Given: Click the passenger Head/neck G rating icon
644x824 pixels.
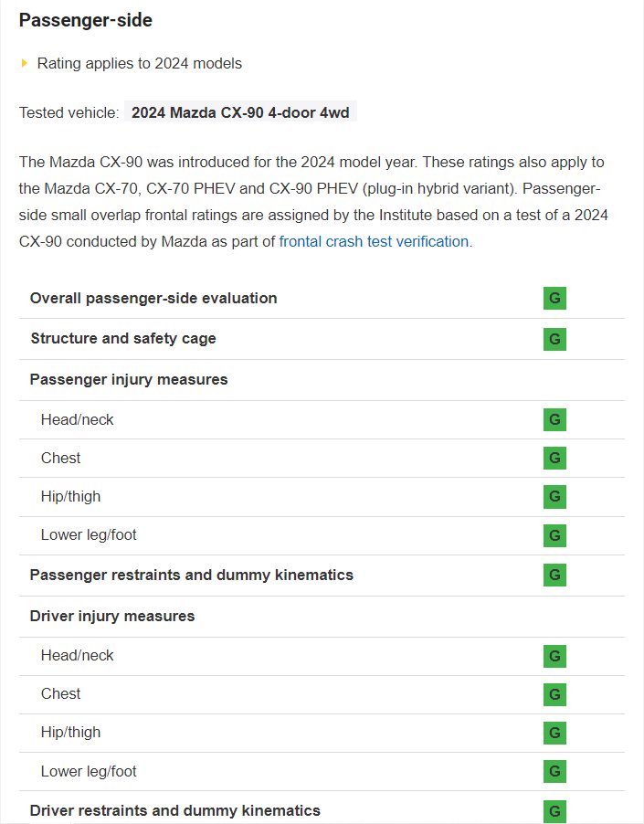Looking at the screenshot, I should pos(554,420).
